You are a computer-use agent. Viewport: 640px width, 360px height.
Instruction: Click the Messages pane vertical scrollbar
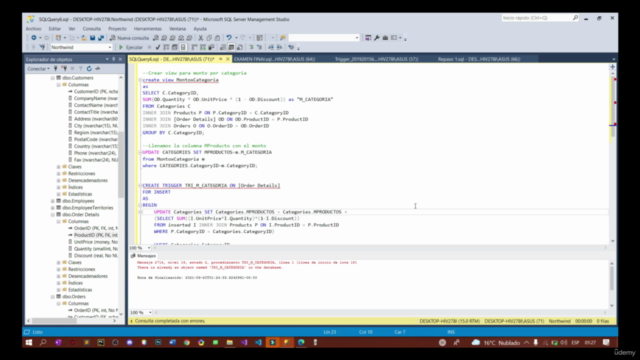(x=612, y=284)
